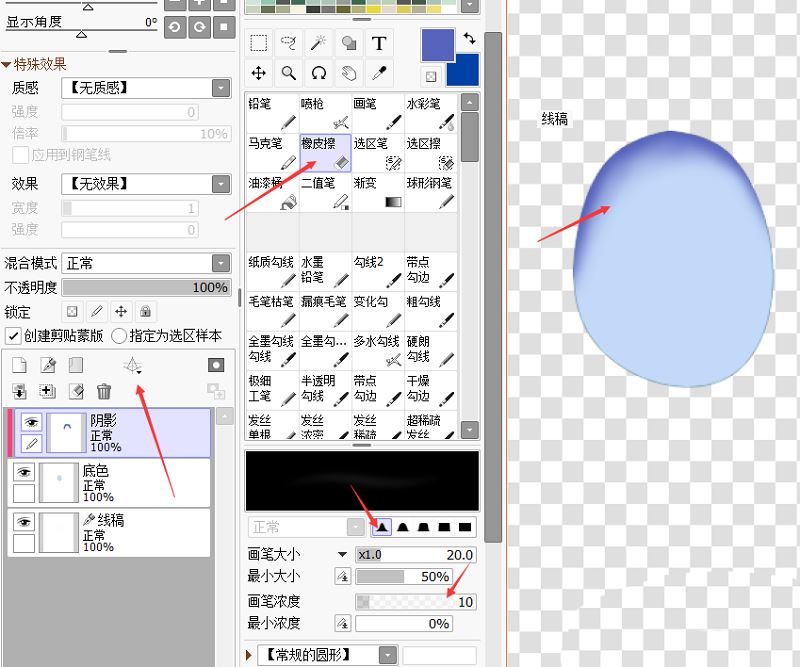
Task: Select the Eyedropper tool
Action: pos(379,73)
